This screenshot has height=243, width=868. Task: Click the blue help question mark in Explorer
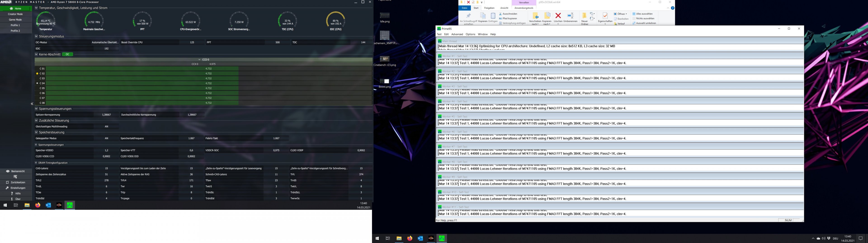click(672, 8)
